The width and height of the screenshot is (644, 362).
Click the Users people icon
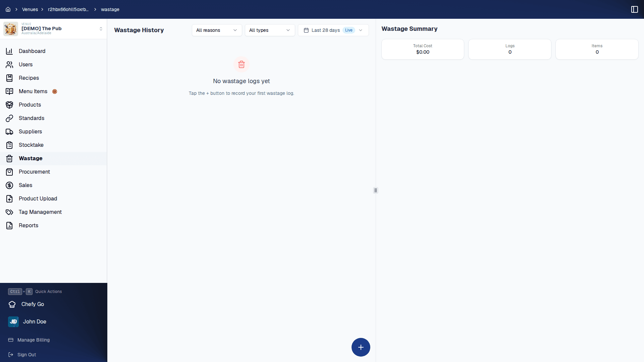tap(9, 65)
